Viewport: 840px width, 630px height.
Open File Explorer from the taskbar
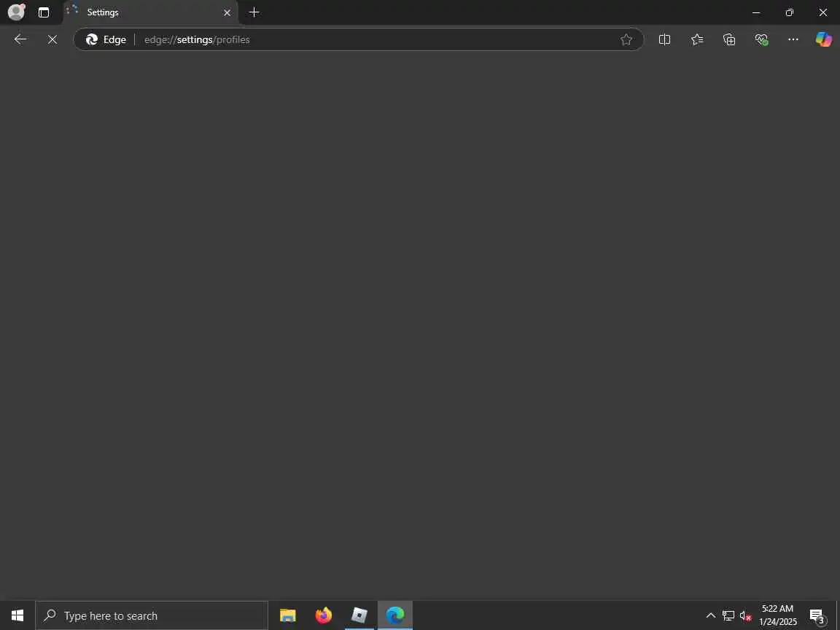[288, 615]
